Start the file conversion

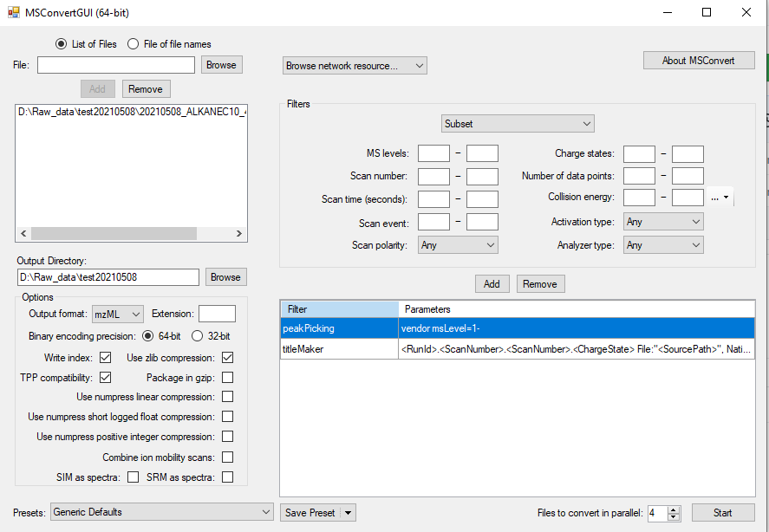[x=723, y=513]
